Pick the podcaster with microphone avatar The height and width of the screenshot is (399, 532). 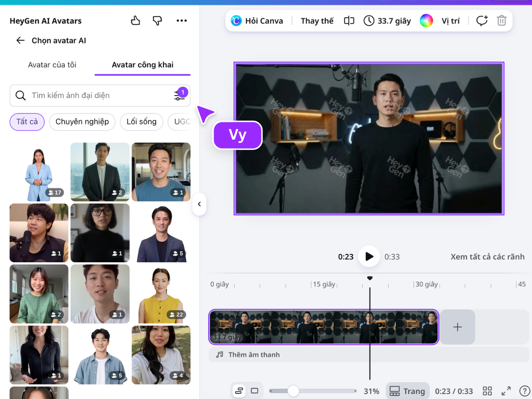click(39, 233)
